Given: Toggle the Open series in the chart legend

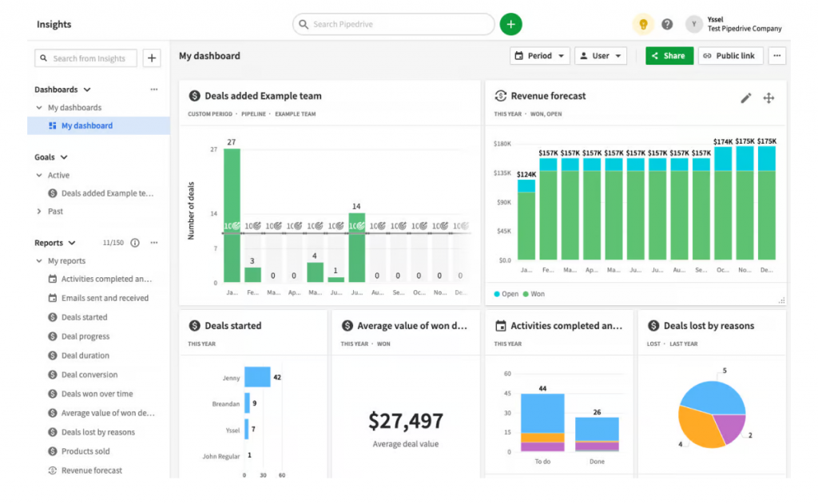Looking at the screenshot, I should pos(506,294).
